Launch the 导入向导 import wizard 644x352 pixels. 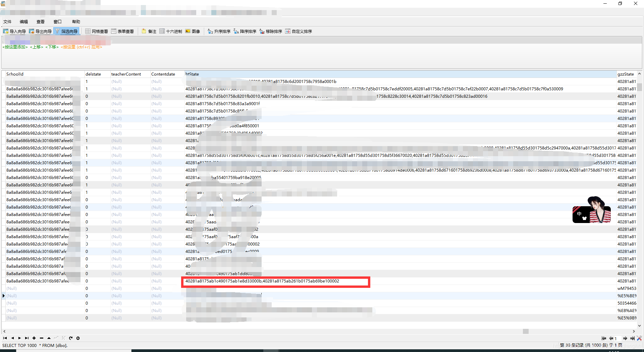[x=14, y=31]
